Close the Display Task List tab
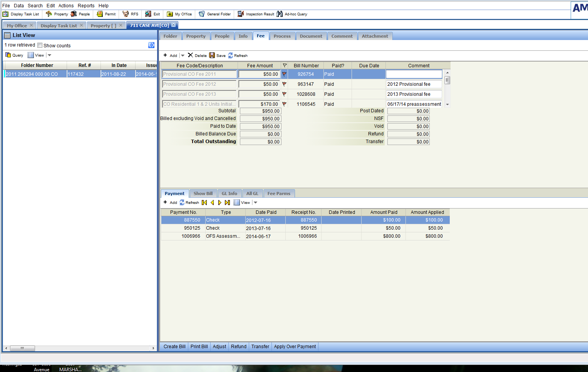Image resolution: width=588 pixels, height=372 pixels. click(81, 25)
